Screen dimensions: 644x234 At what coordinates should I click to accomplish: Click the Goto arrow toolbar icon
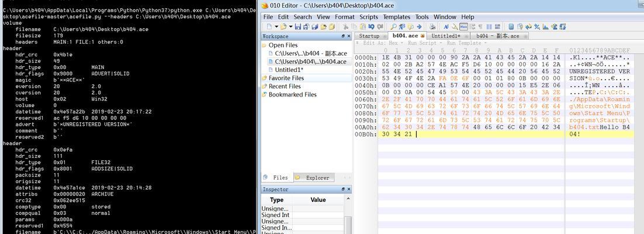[x=419, y=27]
